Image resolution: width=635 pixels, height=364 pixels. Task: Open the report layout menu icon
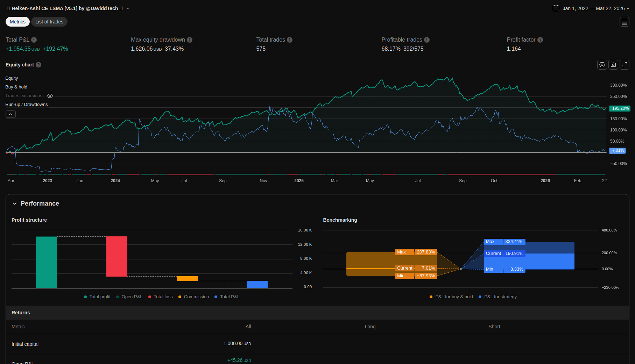tap(624, 22)
